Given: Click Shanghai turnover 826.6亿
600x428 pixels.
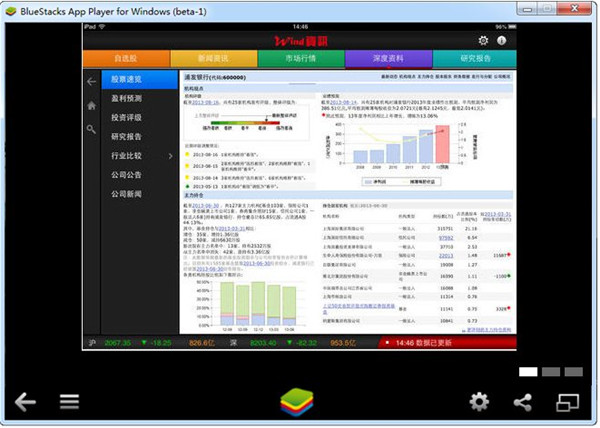Looking at the screenshot, I should pyautogui.click(x=202, y=343).
